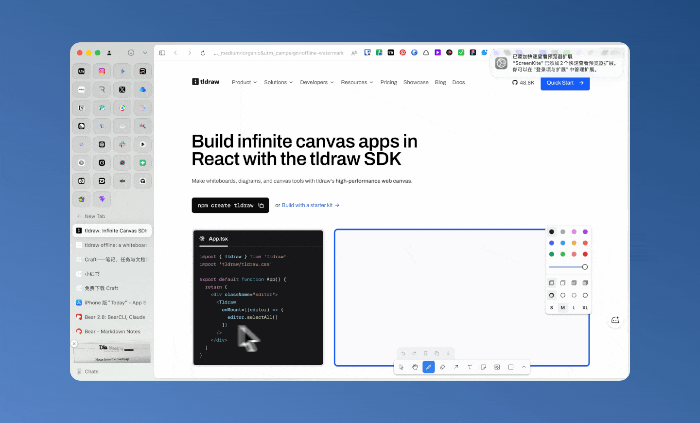Image resolution: width=700 pixels, height=423 pixels.
Task: Pick the orange color swatch
Action: coord(574,243)
